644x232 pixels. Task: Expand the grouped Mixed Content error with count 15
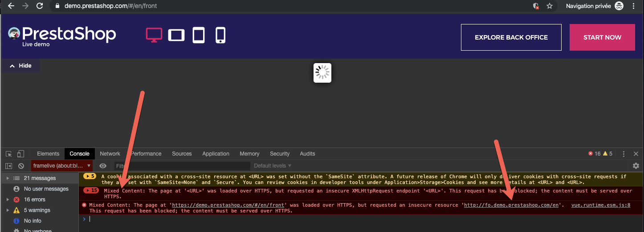(x=91, y=190)
